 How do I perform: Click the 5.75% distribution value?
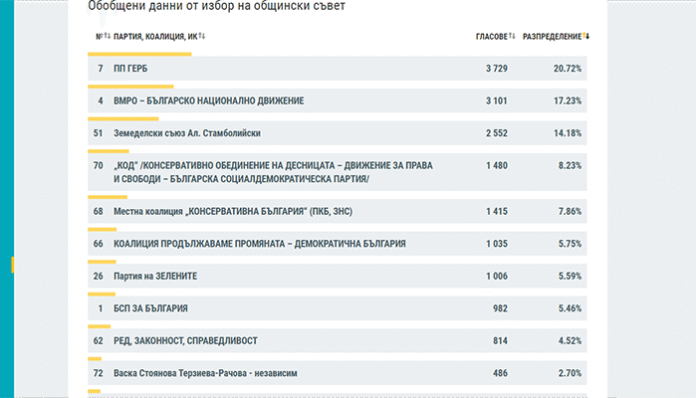click(570, 244)
